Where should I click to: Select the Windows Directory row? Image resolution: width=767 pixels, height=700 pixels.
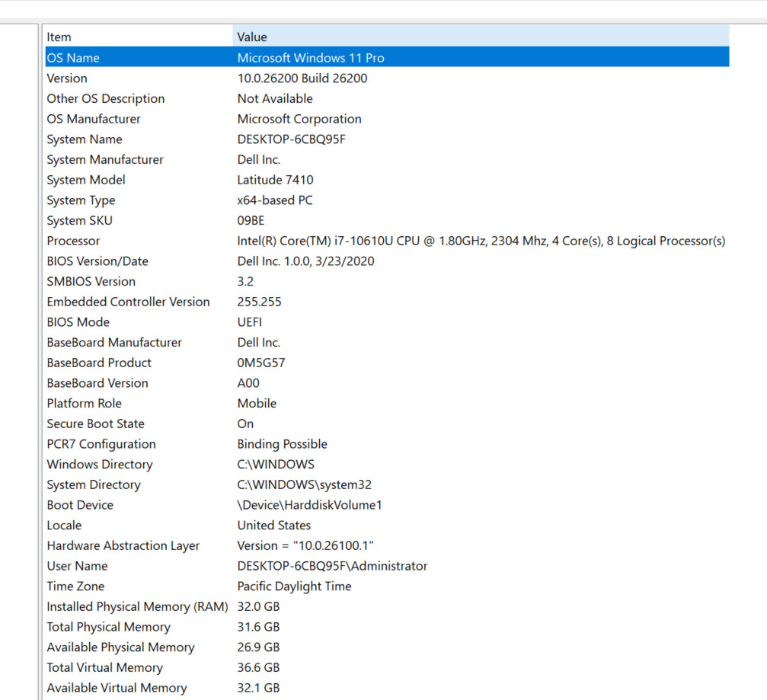[x=387, y=464]
